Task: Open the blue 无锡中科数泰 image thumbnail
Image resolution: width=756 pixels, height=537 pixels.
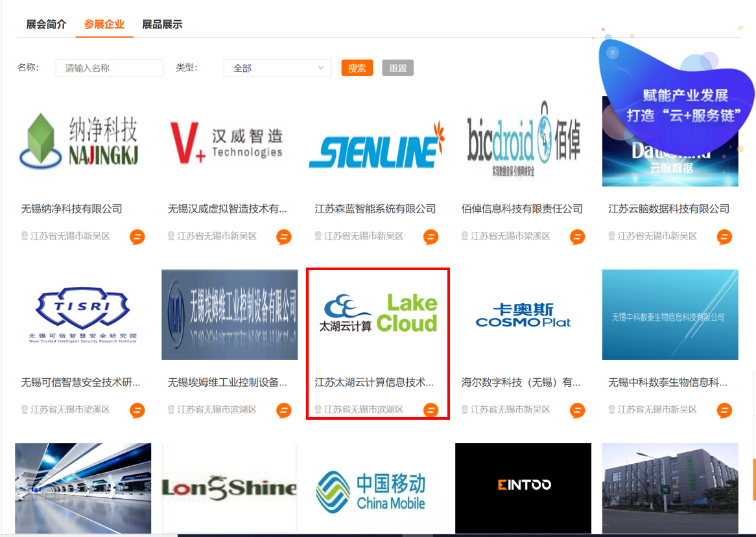Action: pyautogui.click(x=670, y=315)
